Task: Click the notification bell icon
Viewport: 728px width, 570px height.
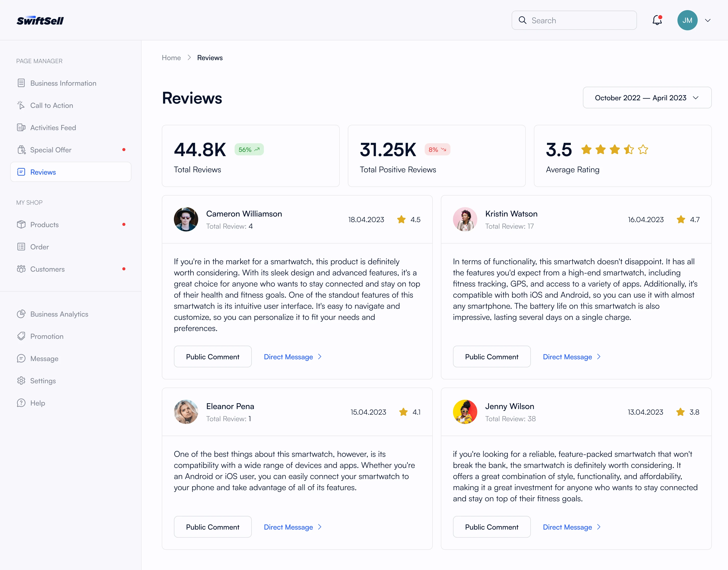Action: point(657,20)
